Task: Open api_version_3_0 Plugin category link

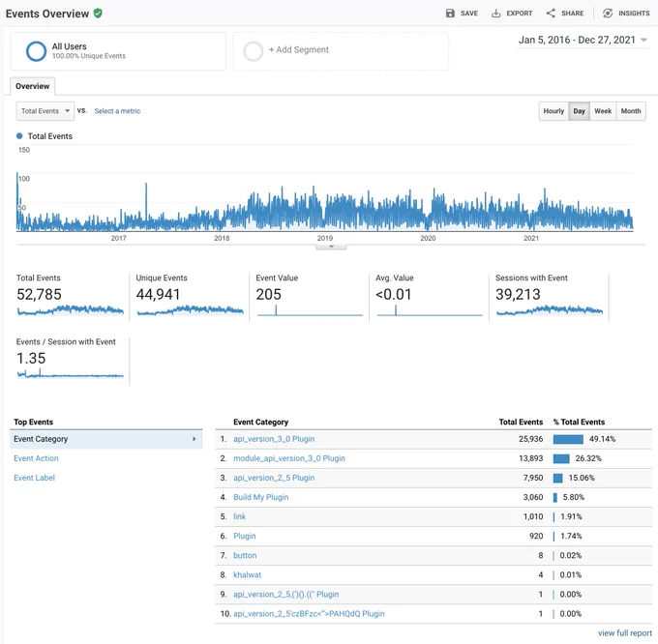Action: 274,439
